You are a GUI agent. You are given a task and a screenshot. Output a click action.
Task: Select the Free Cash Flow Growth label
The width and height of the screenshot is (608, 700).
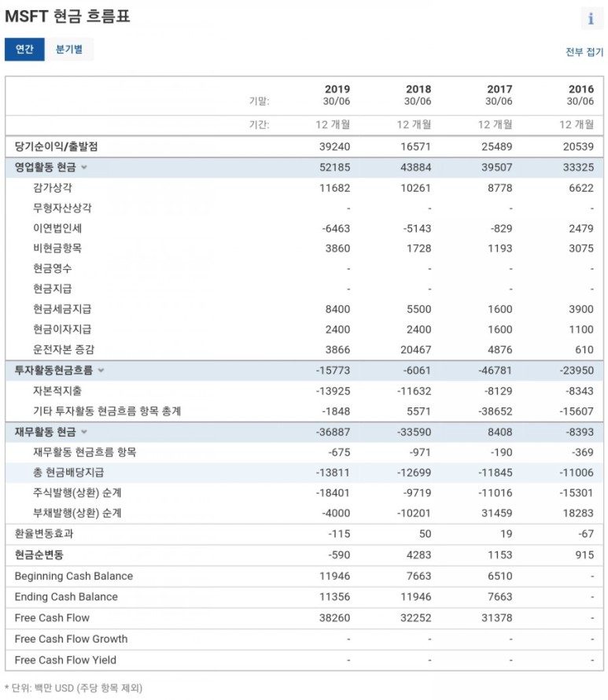[x=71, y=639]
